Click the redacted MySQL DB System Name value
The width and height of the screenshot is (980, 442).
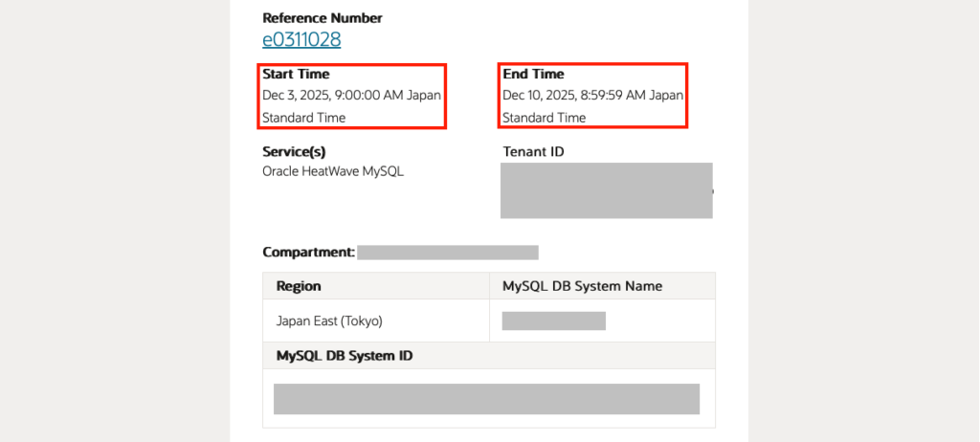point(553,320)
